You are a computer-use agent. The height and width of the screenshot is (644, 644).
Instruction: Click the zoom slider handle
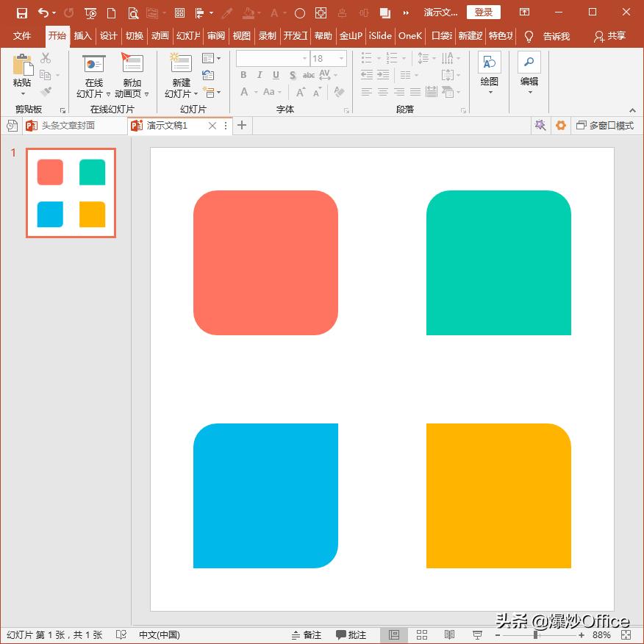point(536,635)
